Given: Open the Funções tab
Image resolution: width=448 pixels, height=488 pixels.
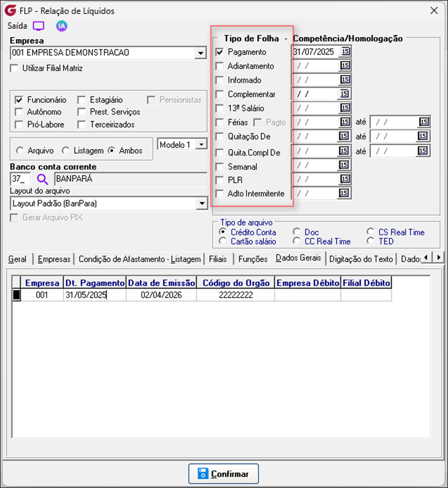Looking at the screenshot, I should [253, 259].
